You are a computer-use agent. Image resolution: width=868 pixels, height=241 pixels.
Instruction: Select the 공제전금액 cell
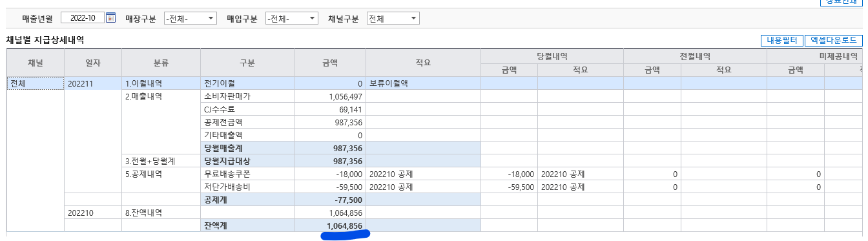(247, 122)
